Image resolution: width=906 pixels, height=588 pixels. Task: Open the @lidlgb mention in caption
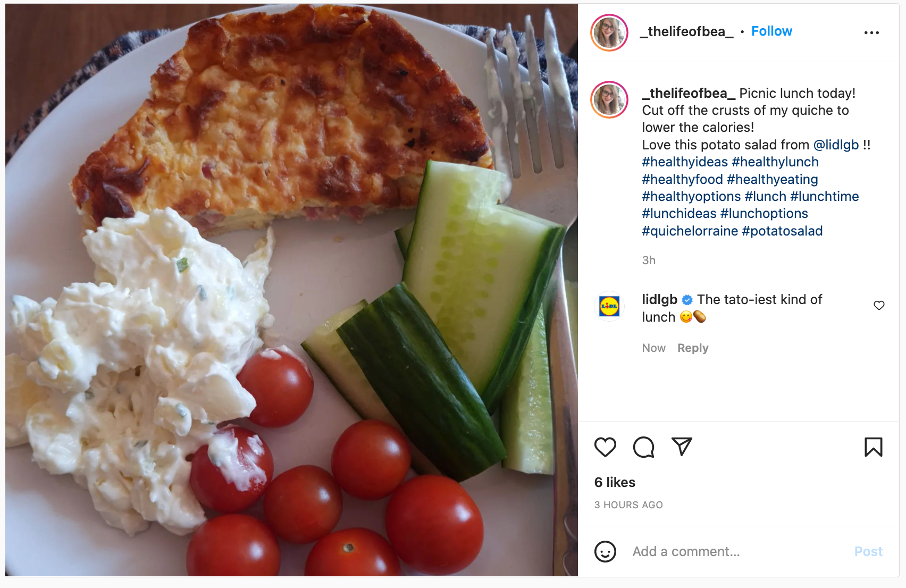836,145
